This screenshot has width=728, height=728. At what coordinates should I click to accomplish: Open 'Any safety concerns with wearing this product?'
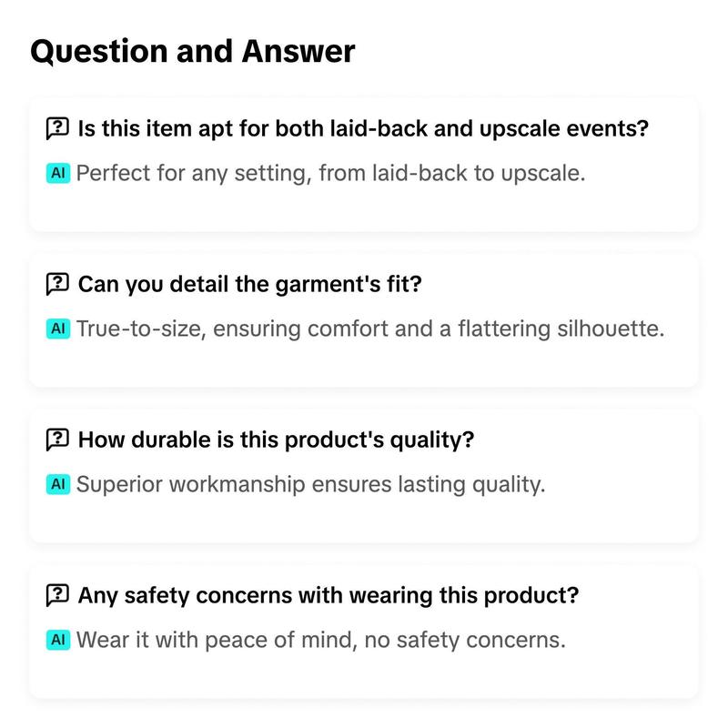tap(329, 595)
